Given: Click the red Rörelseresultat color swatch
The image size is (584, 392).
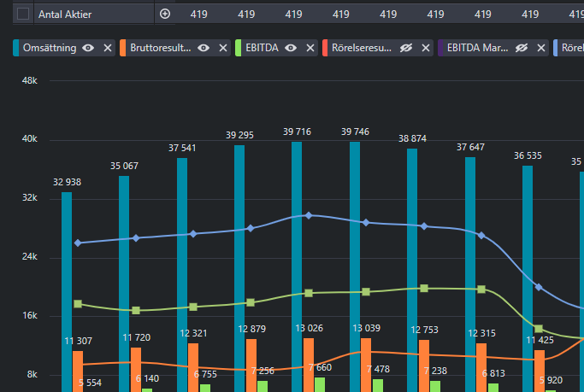Looking at the screenshot, I should pyautogui.click(x=325, y=48).
